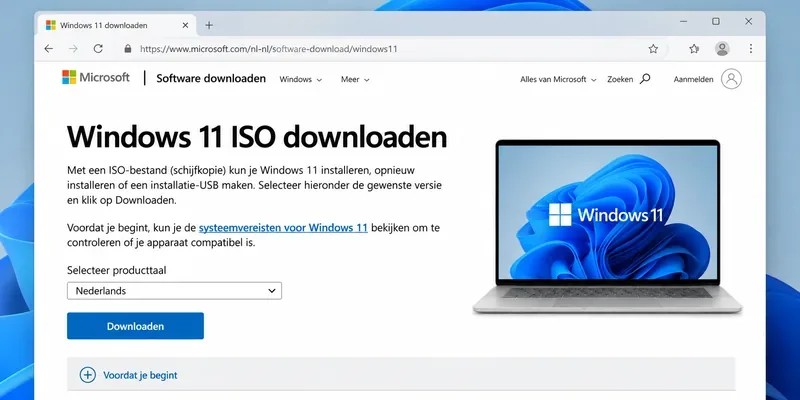Open the Meer dropdown menu
The image size is (800, 400).
[x=355, y=80]
